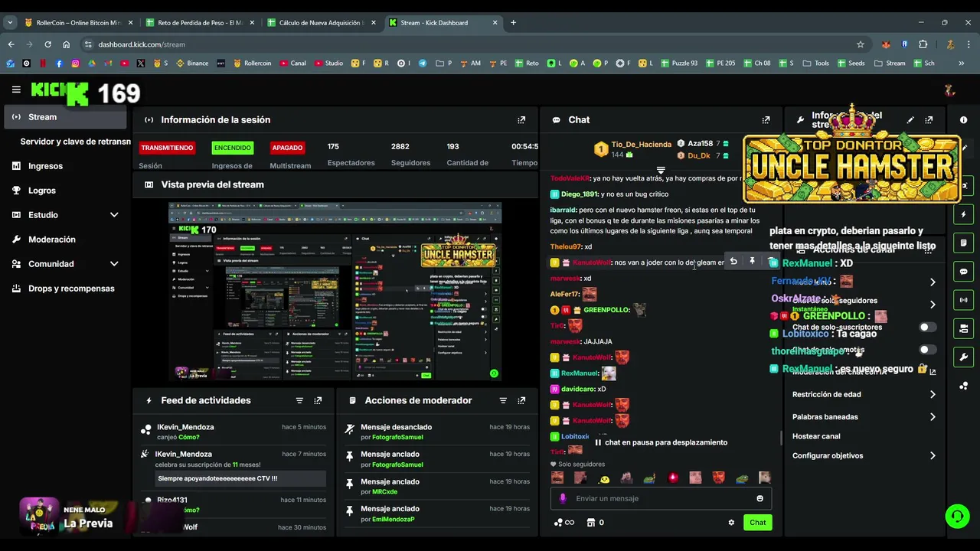The height and width of the screenshot is (551, 980).
Task: Select Stream in the left sidebar
Action: click(x=66, y=117)
